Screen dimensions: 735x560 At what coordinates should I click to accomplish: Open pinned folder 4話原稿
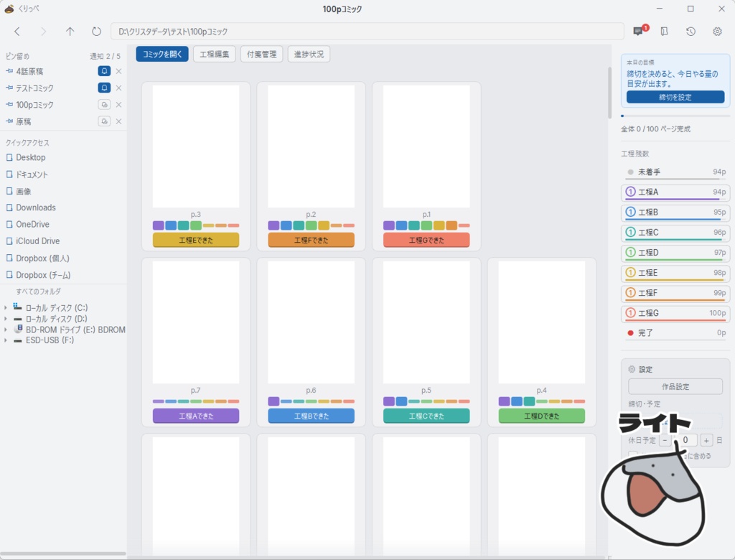[29, 71]
